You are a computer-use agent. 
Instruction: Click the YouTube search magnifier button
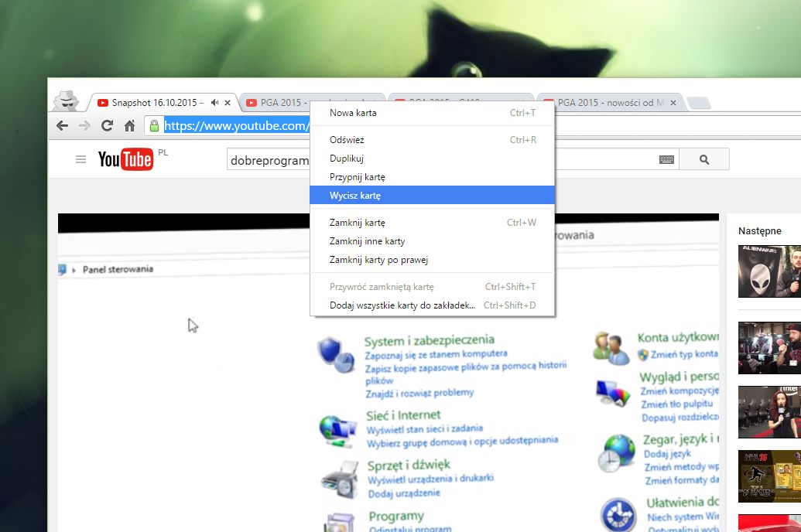pyautogui.click(x=704, y=159)
